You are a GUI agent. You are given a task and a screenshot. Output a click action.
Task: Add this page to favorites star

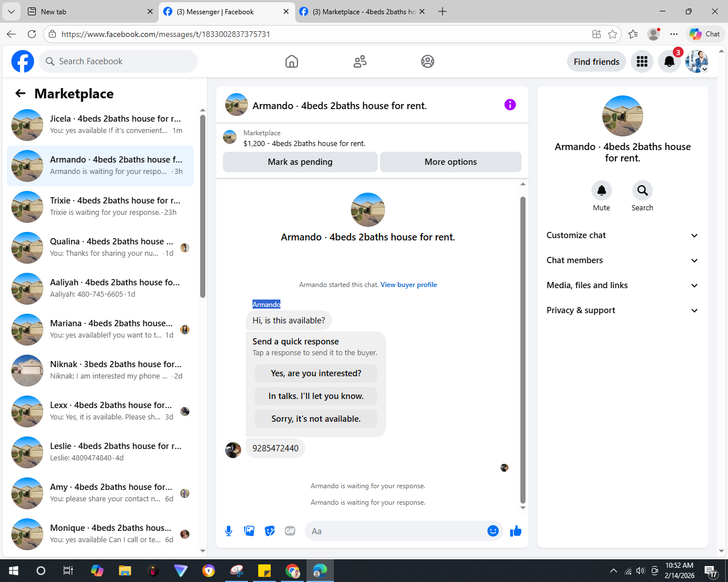tap(613, 34)
